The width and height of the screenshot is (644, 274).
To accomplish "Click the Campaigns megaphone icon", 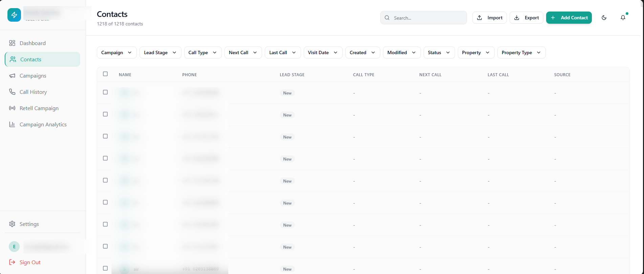I will click(12, 76).
